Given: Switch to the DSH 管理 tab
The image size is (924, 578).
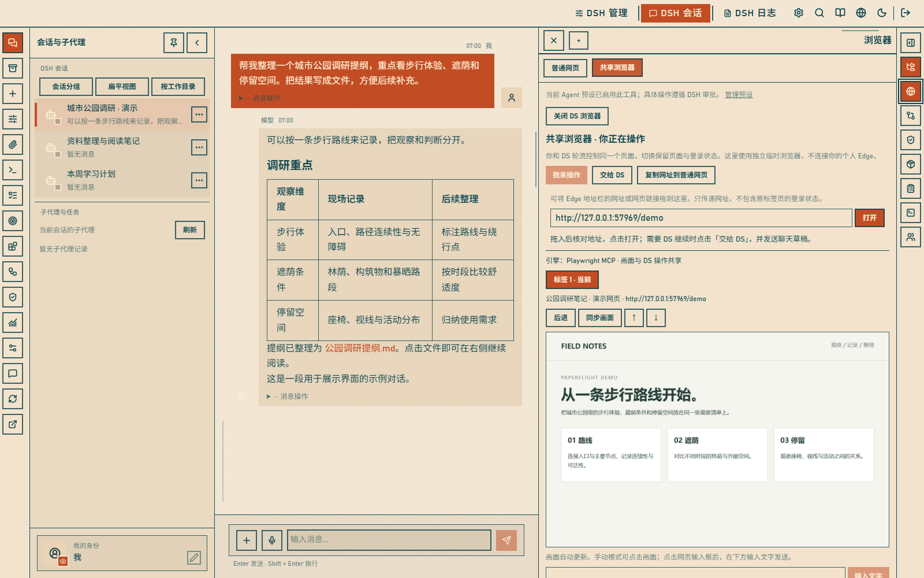Looking at the screenshot, I should click(601, 13).
